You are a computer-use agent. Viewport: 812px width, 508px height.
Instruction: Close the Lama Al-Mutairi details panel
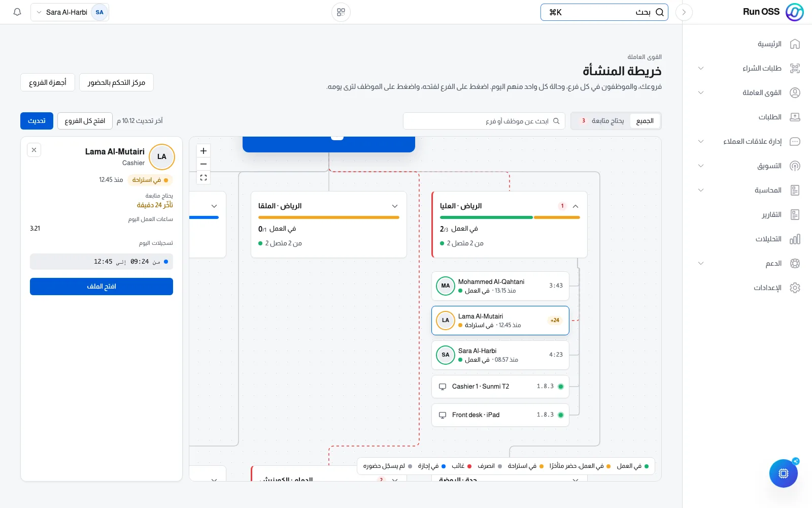coord(34,150)
